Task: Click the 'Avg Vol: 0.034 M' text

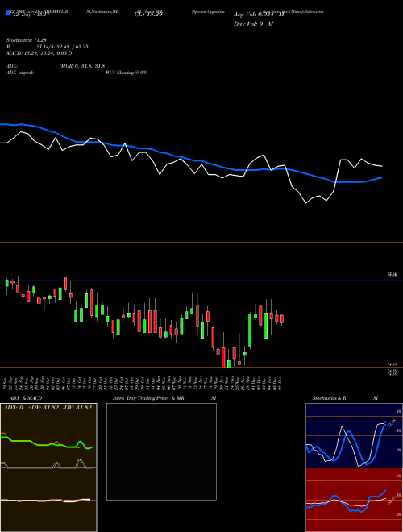Action: click(259, 15)
